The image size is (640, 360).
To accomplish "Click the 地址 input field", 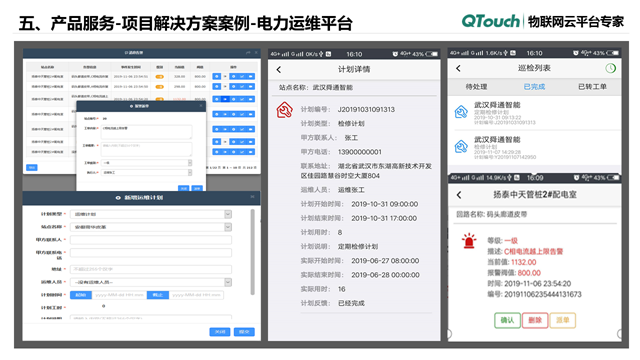I will [151, 269].
